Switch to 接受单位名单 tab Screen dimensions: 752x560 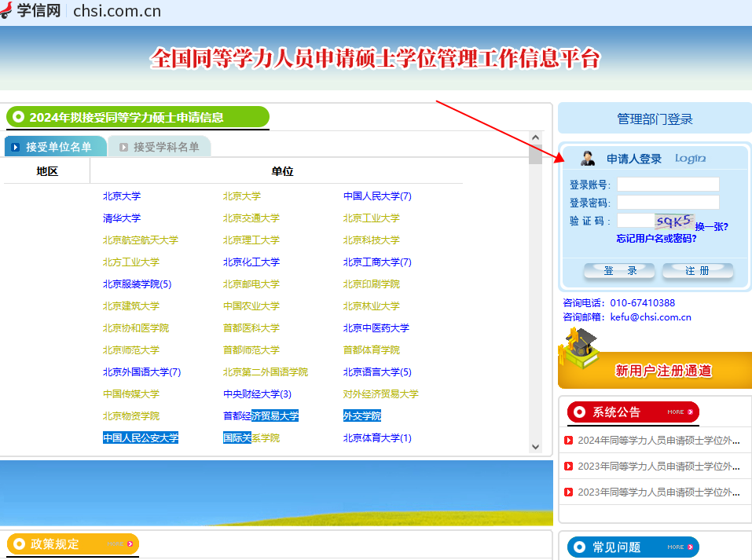[55, 147]
